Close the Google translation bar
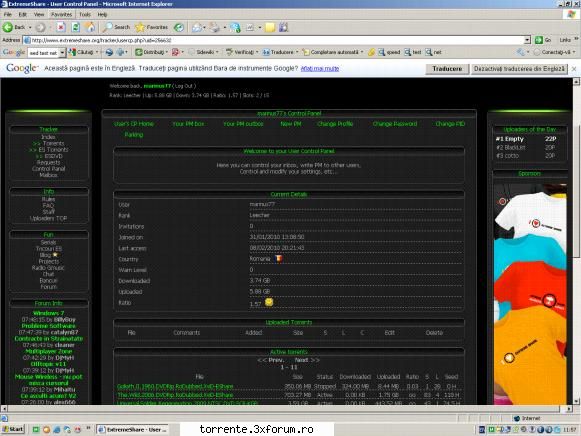 pyautogui.click(x=574, y=69)
